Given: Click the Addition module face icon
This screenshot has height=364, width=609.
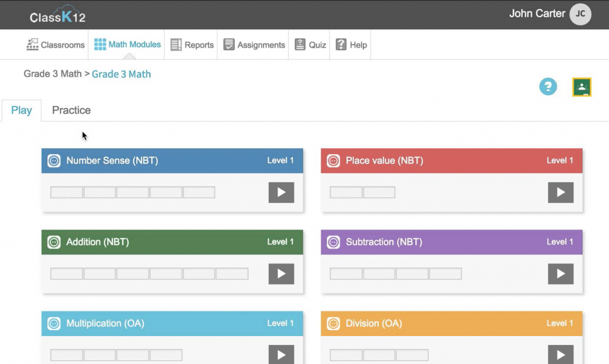Looking at the screenshot, I should [x=54, y=242].
